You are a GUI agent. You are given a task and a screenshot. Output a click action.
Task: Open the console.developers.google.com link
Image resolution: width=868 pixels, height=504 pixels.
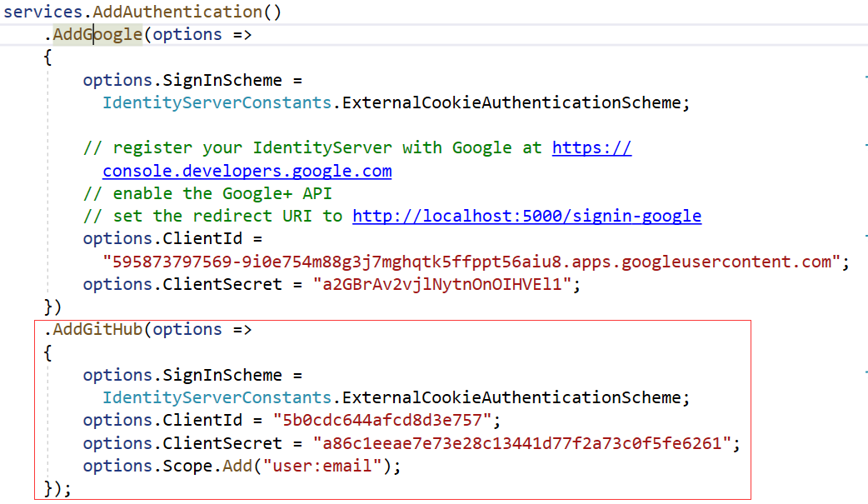pyautogui.click(x=247, y=171)
